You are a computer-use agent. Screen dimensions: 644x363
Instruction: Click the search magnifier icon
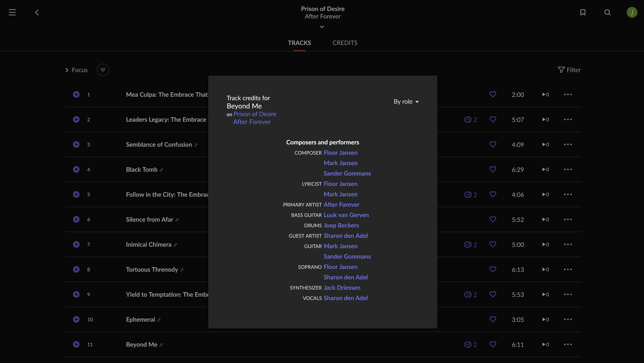pyautogui.click(x=607, y=12)
